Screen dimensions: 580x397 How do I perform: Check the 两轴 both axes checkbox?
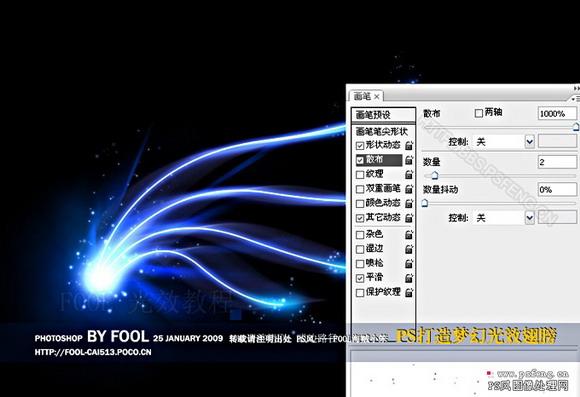(479, 113)
